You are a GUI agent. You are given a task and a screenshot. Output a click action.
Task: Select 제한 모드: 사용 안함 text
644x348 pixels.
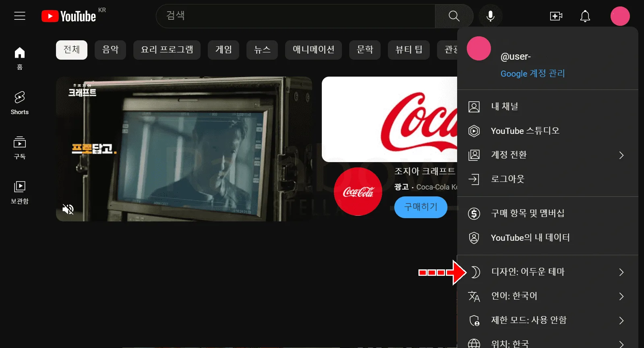coord(529,320)
